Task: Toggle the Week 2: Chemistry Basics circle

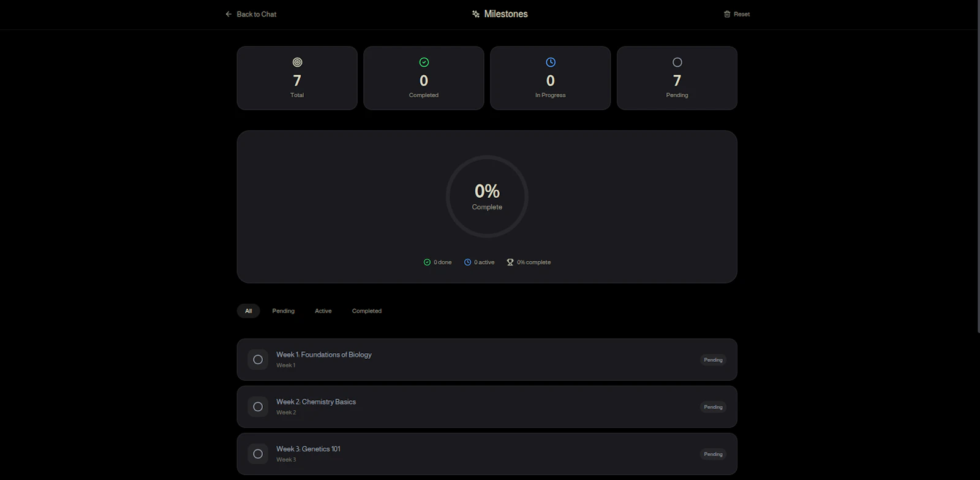Action: [x=258, y=407]
